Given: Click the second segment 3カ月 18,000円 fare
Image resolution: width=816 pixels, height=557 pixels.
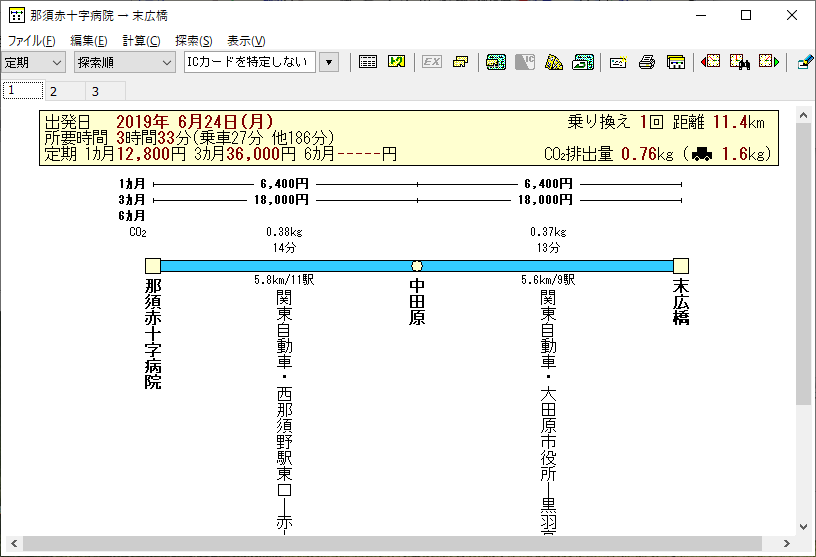Looking at the screenshot, I should coord(545,200).
